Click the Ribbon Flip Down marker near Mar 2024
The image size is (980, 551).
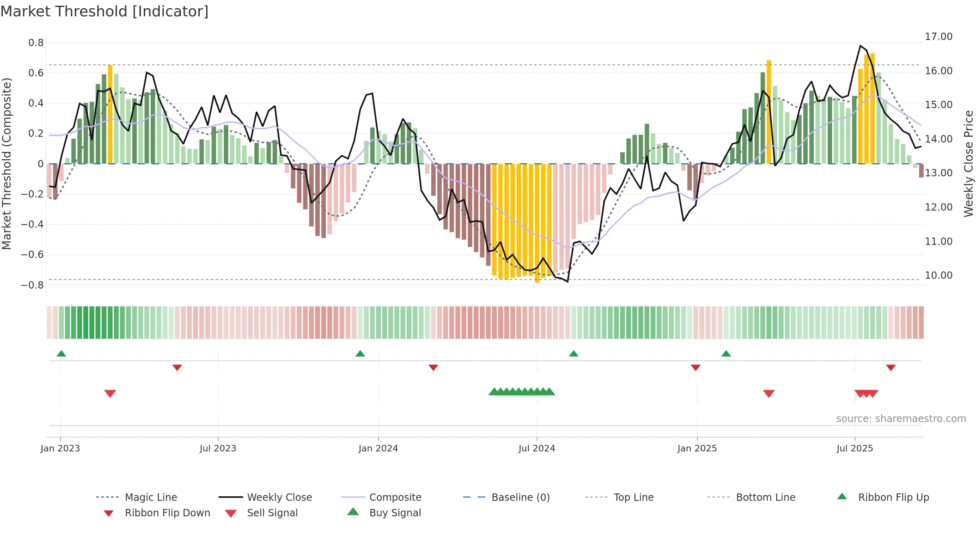(433, 368)
